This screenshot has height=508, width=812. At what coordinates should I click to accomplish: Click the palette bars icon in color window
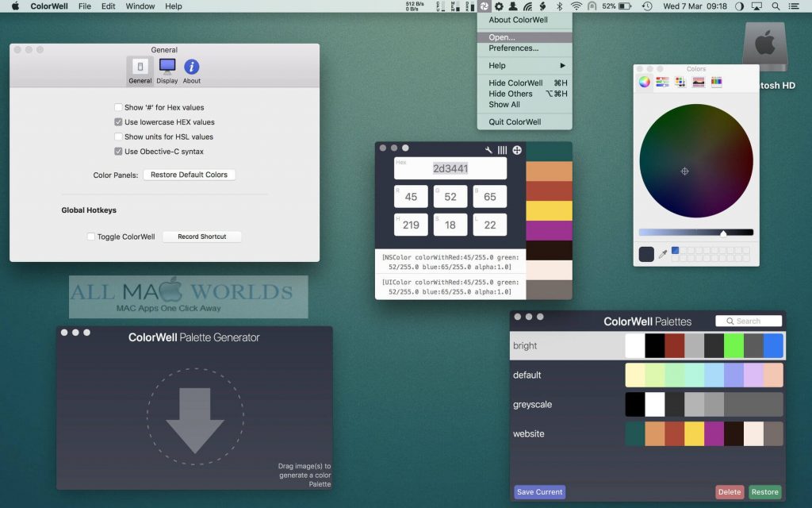pyautogui.click(x=502, y=150)
